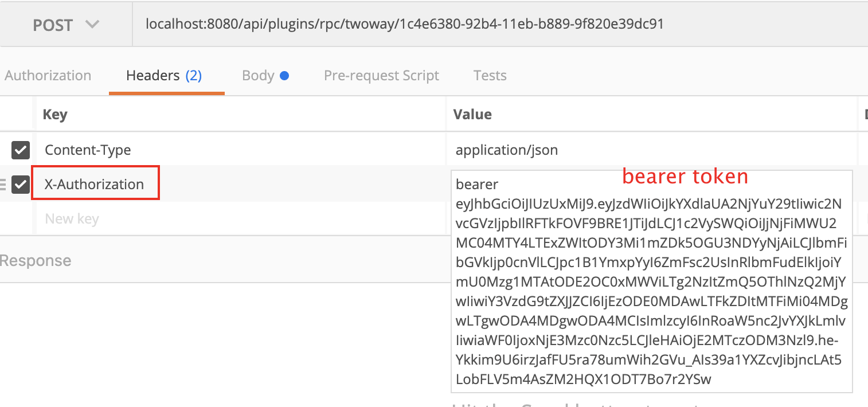The height and width of the screenshot is (407, 868).
Task: Grab the drag handle on X-Authorization row
Action: [3, 185]
